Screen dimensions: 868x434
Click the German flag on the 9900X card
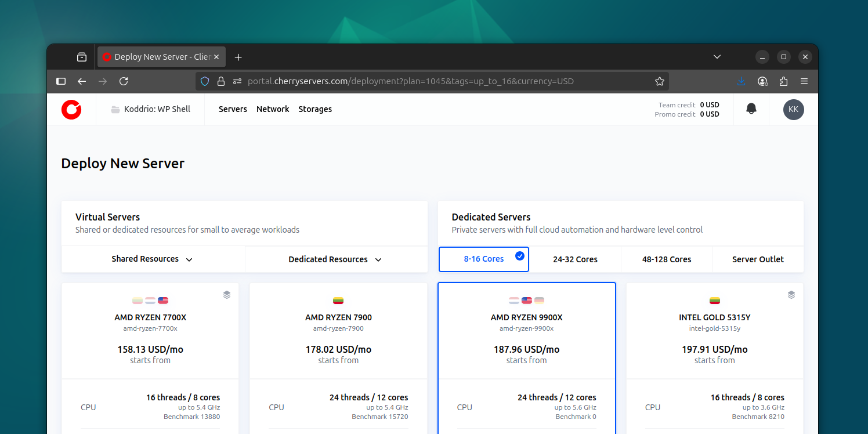[x=540, y=301]
